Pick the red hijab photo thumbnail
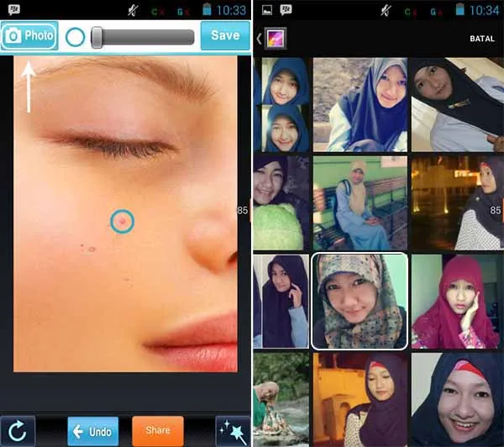The image size is (504, 447). (458, 302)
